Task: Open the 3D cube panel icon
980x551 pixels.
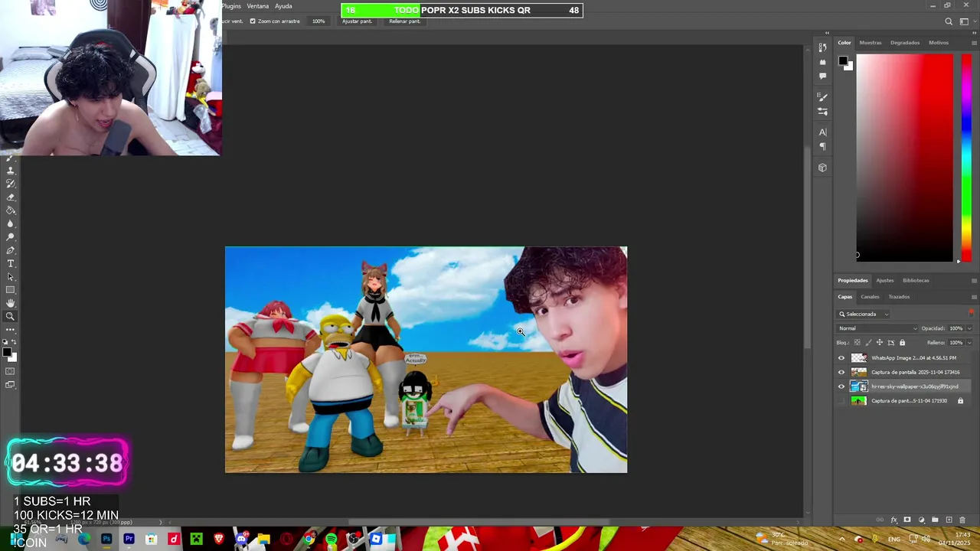Action: click(822, 168)
